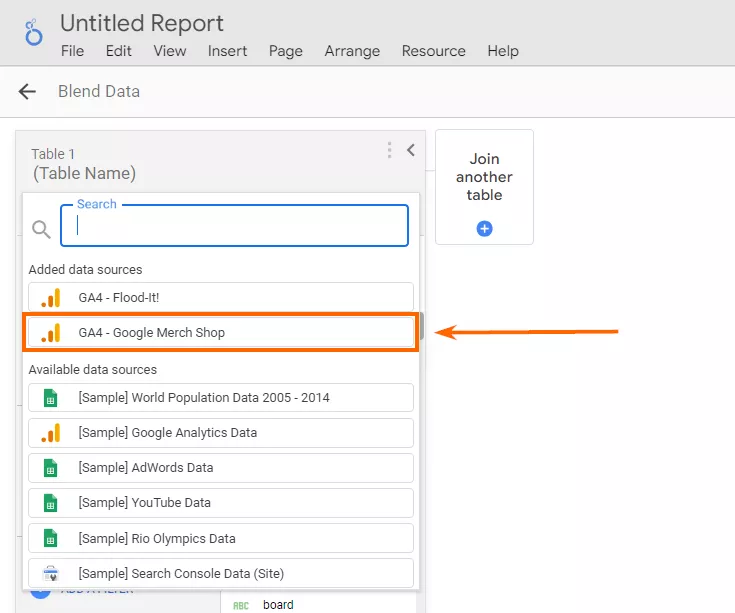Viewport: 735px width, 613px height.
Task: Open Table 1 three-dot options menu
Action: (389, 150)
